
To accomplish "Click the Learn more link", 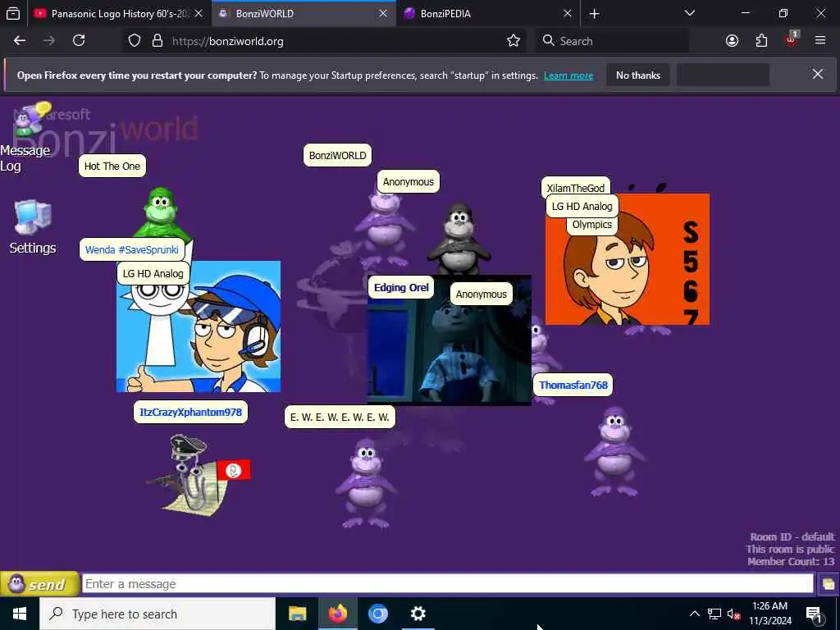I will click(568, 75).
